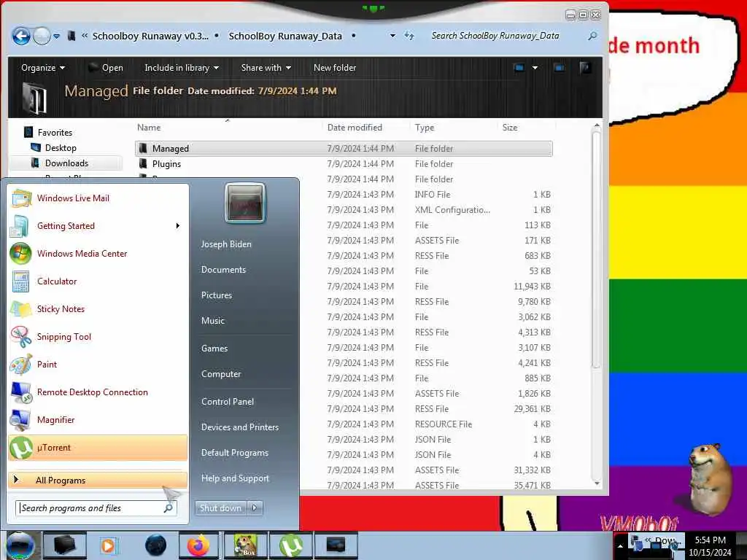The height and width of the screenshot is (560, 747).
Task: Launch Remote Desktop Connection
Action: 93,392
